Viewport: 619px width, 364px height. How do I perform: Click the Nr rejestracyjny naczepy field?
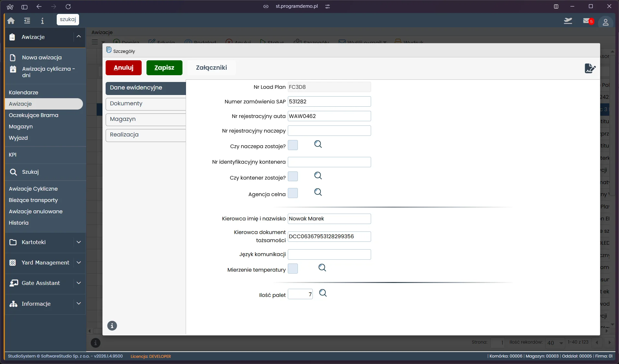click(x=329, y=131)
